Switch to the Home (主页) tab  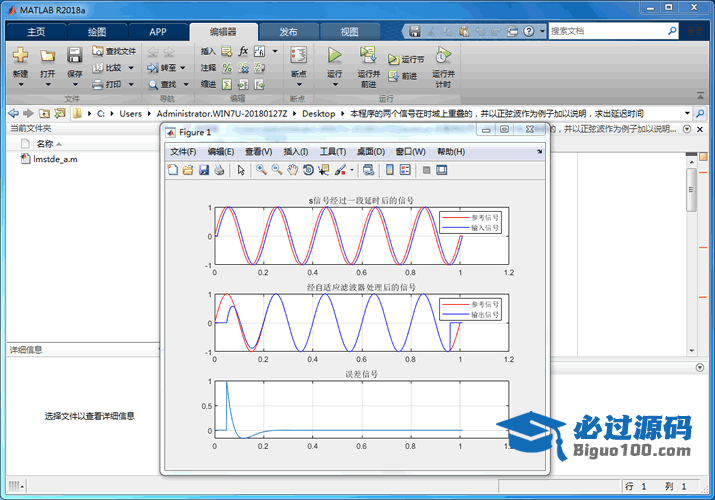[x=36, y=31]
